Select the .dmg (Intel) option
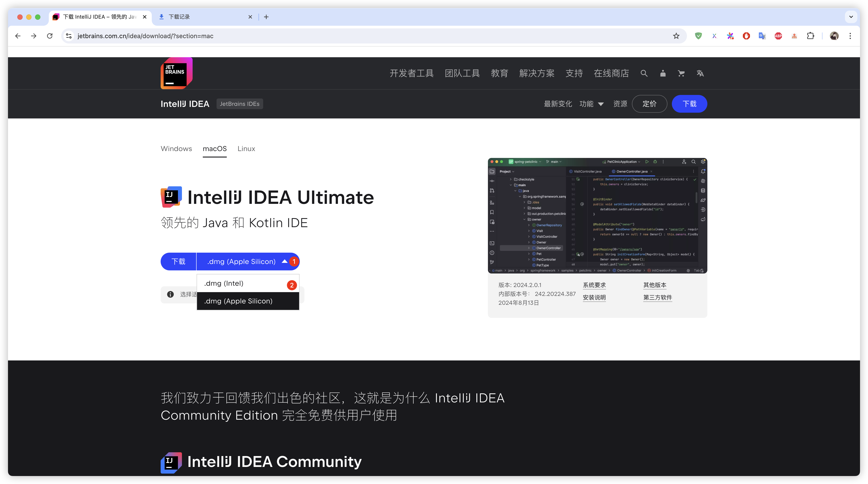Screen dimensions: 868x484 coord(224,283)
